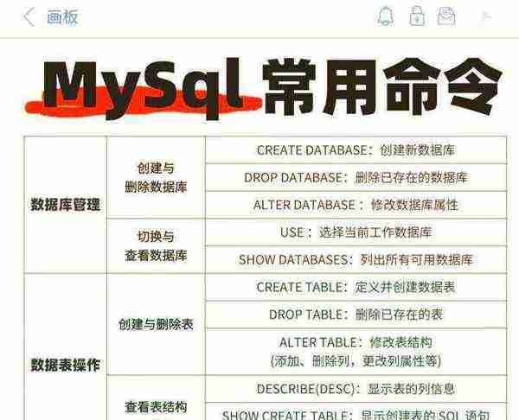Select the SHOW DATABASES：列出所有可用数据库 row
Image resolution: width=519 pixels, height=420 pixels.
pos(356,259)
